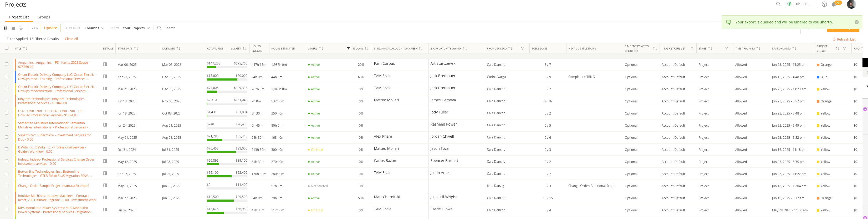Click the blue color swatch in Oncor Training row
The height and width of the screenshot is (219, 868).
[x=818, y=77]
